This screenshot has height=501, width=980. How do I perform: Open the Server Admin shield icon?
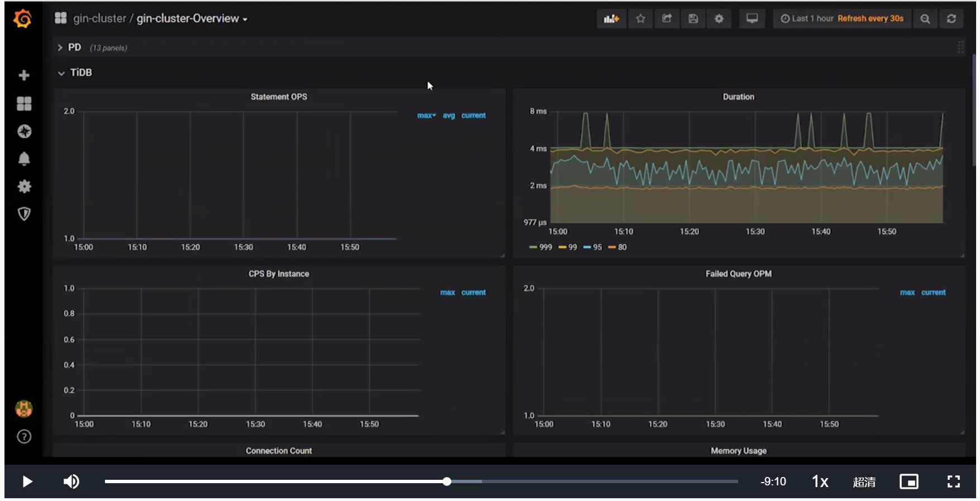24,214
